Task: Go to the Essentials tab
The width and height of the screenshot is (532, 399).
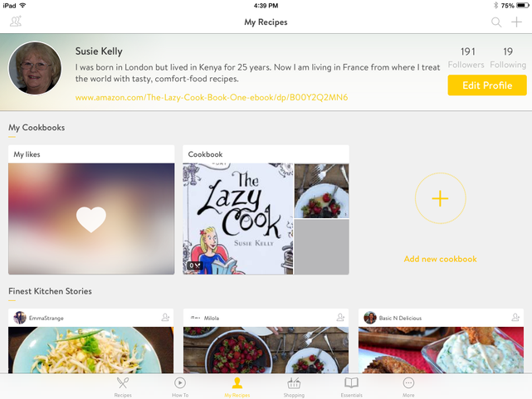Action: click(x=352, y=387)
